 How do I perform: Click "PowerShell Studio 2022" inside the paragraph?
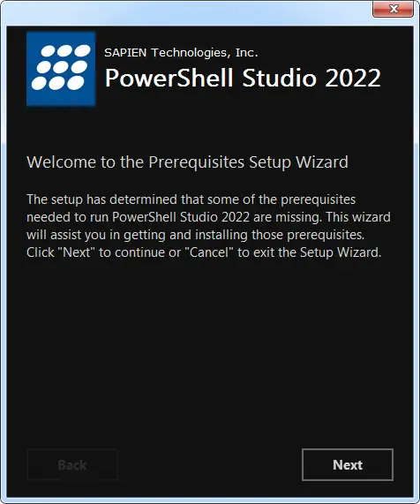[x=181, y=217]
